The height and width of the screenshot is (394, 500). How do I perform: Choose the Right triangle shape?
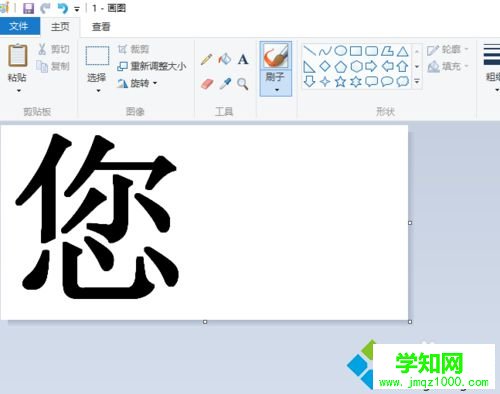tap(309, 67)
